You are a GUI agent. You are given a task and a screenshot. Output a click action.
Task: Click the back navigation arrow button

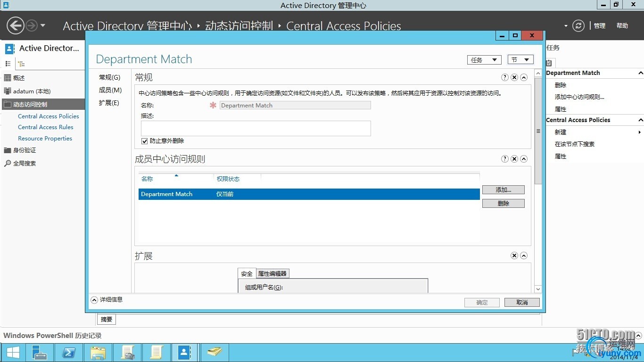16,25
